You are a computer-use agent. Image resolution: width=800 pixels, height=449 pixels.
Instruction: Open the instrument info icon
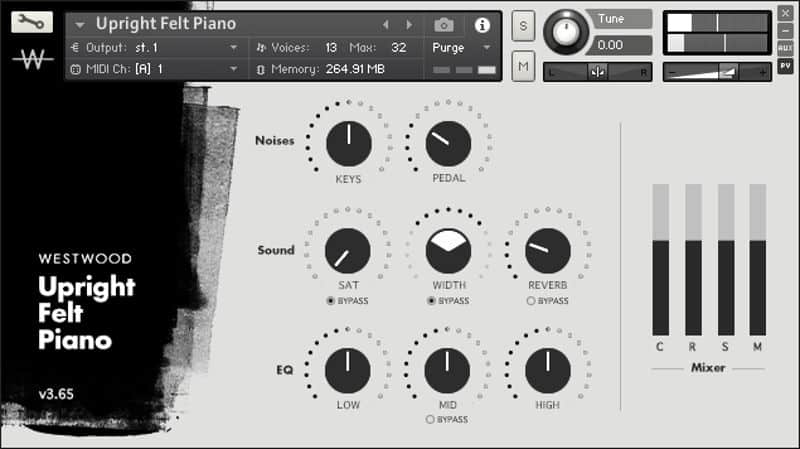pos(482,25)
